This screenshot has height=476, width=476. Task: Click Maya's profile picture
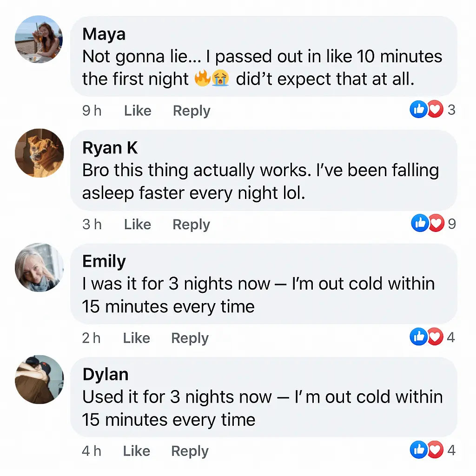(x=39, y=40)
